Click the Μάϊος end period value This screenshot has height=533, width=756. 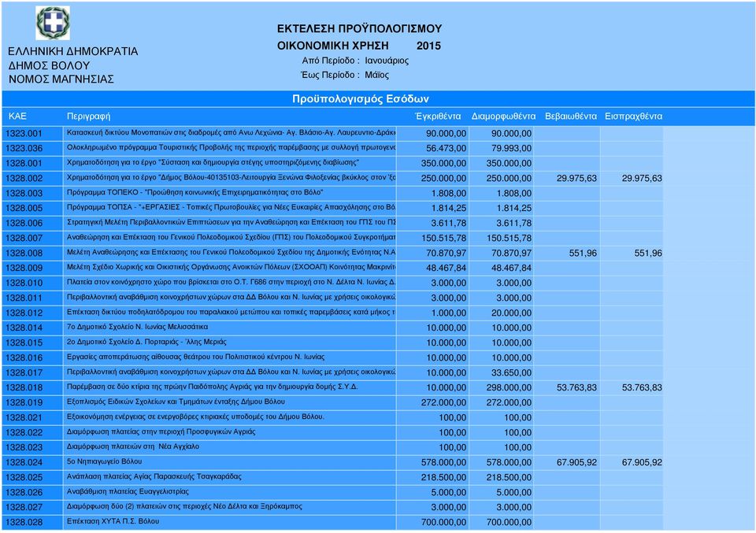click(376, 75)
